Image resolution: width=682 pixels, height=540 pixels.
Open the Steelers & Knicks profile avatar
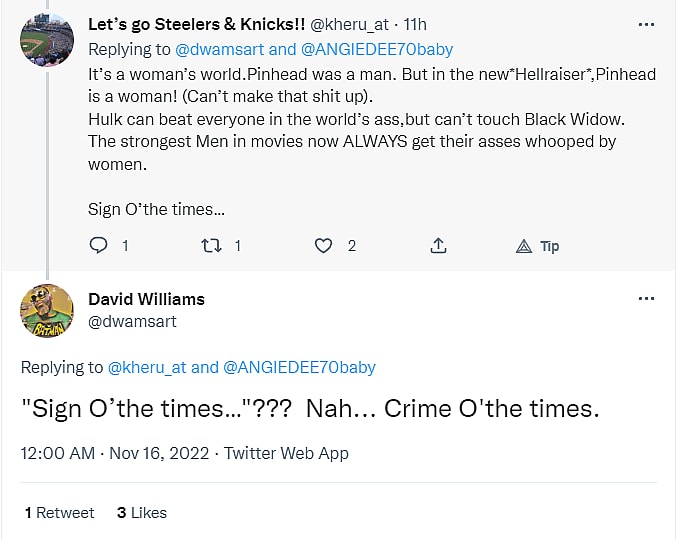47,40
